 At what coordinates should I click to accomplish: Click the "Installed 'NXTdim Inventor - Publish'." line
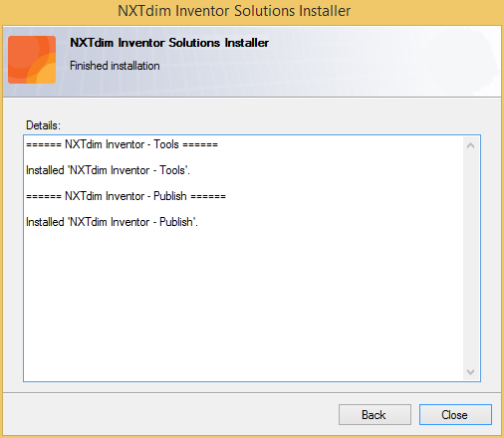[x=112, y=222]
